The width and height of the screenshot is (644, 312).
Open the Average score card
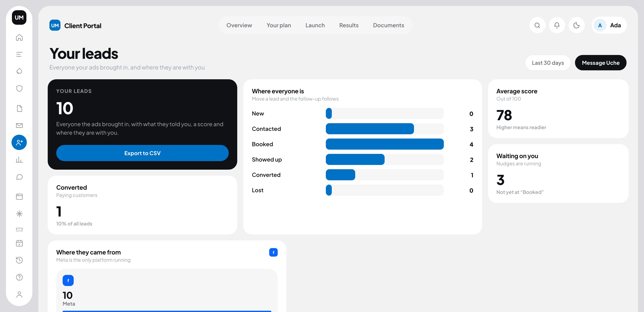click(x=558, y=109)
